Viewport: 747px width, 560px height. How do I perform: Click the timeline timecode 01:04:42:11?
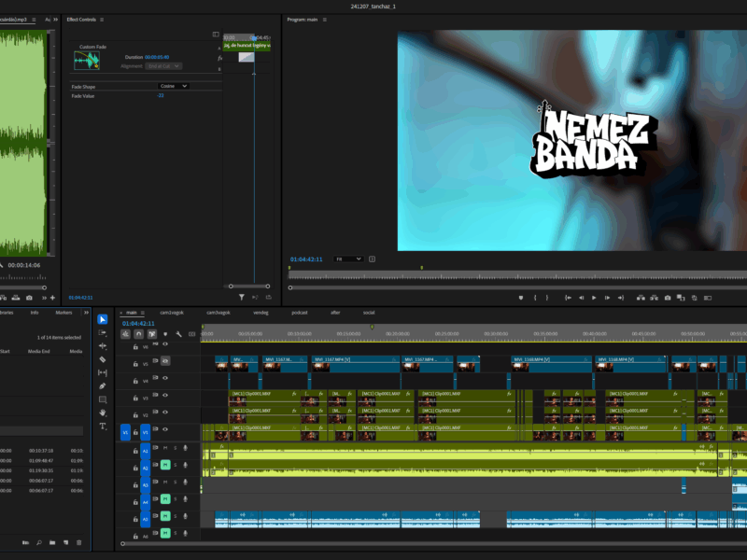click(138, 324)
